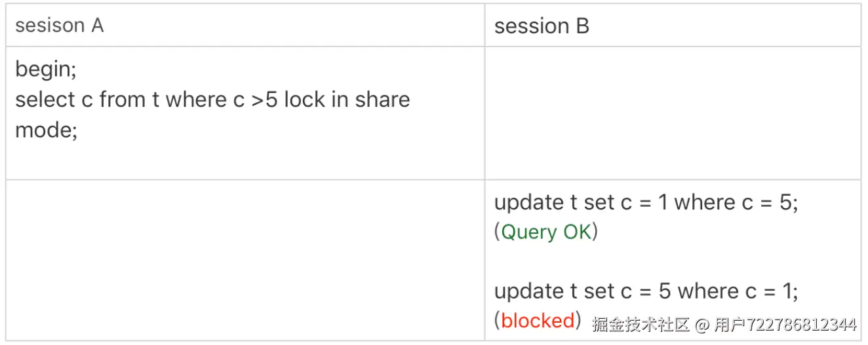Viewport: 868px width, 345px height.
Task: Click the "sesison A" header cell
Action: coord(60,26)
